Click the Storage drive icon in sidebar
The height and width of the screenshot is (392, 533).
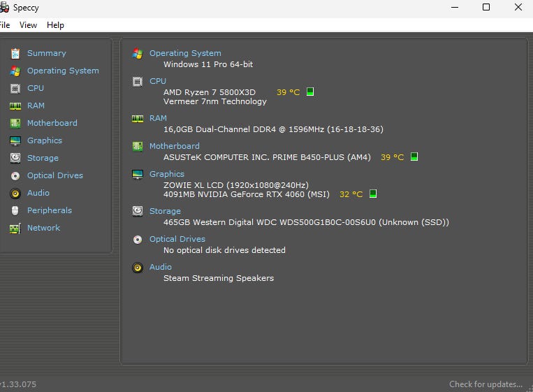15,158
